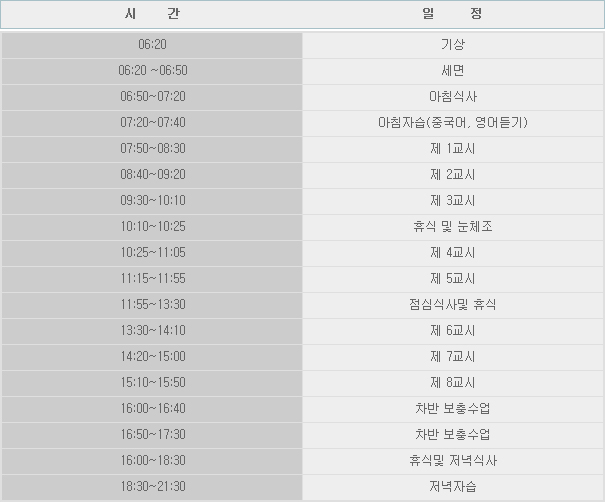This screenshot has width=605, height=502.
Task: Select the 휴식및 저녁식사 cell
Action: click(452, 461)
